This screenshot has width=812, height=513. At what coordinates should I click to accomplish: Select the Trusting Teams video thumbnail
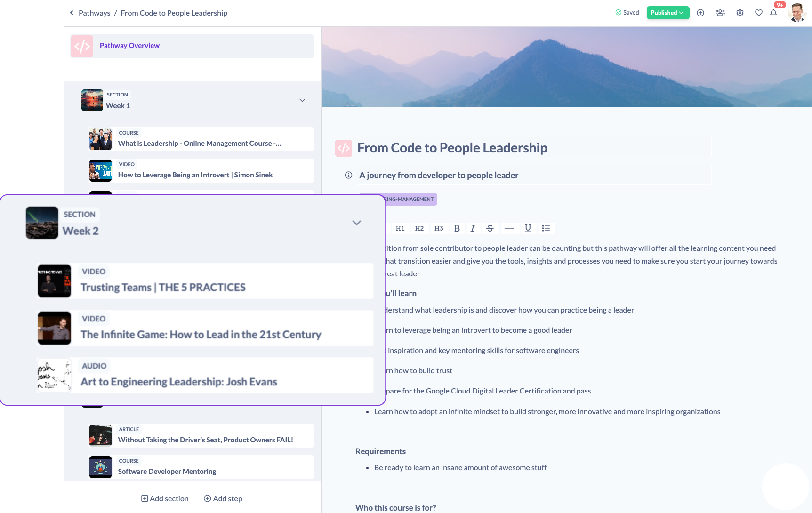(54, 281)
